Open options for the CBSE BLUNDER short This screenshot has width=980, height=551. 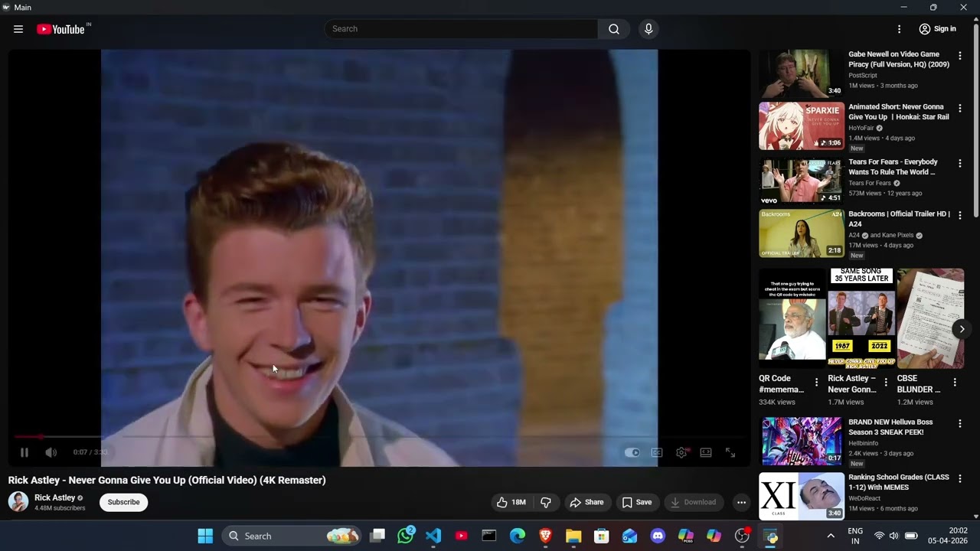tap(955, 382)
